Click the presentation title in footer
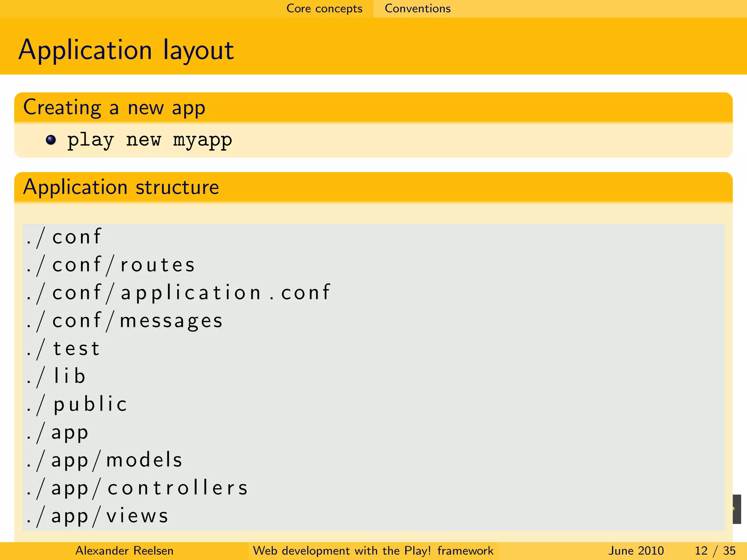Viewport: 747px width, 560px height. (x=373, y=551)
